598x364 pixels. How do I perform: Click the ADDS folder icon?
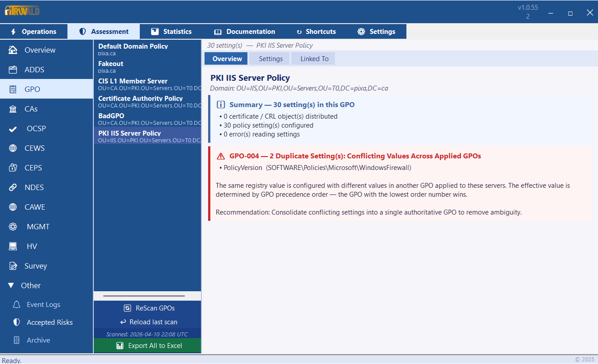point(13,70)
